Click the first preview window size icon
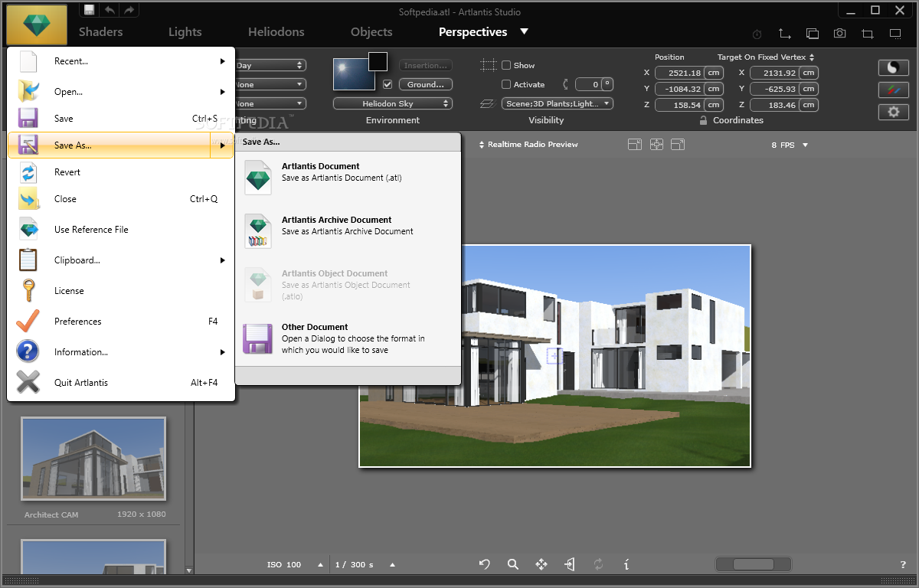Screen dimensions: 919x588 click(x=634, y=144)
